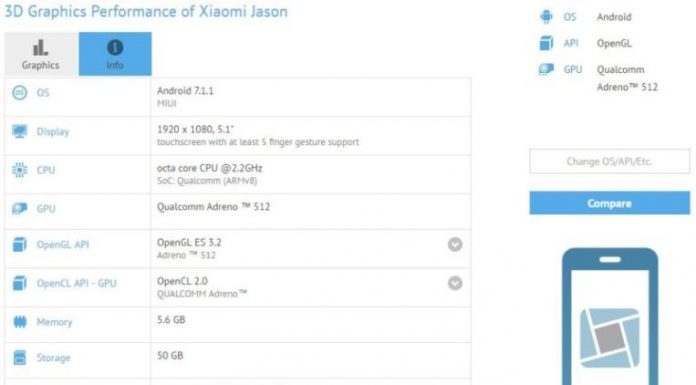Click the OpenCL API - GPU icon
This screenshot has width=696, height=385.
[20, 283]
